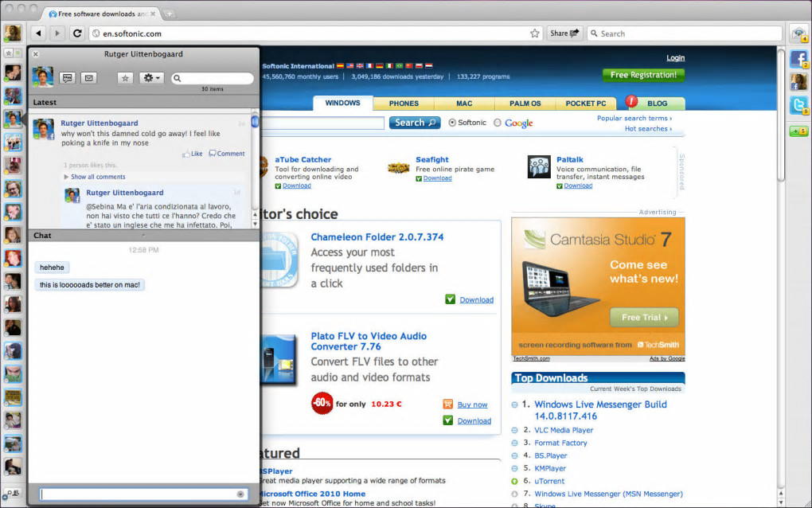Image resolution: width=812 pixels, height=508 pixels.
Task: Click Buy now cart icon for Plato
Action: 448,404
